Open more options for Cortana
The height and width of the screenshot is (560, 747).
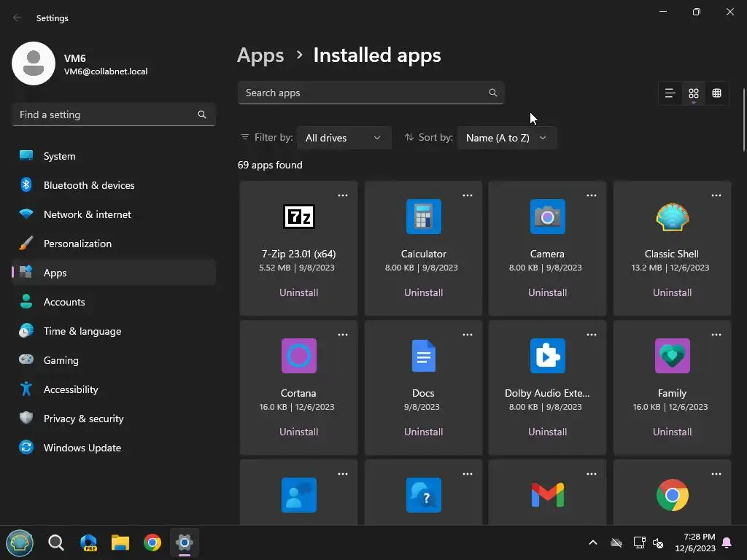(343, 335)
